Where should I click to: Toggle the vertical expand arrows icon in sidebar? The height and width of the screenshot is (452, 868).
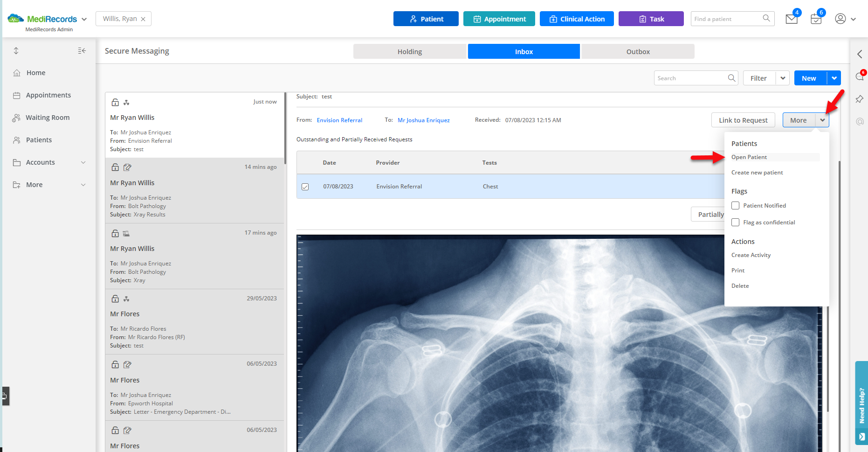pyautogui.click(x=16, y=50)
